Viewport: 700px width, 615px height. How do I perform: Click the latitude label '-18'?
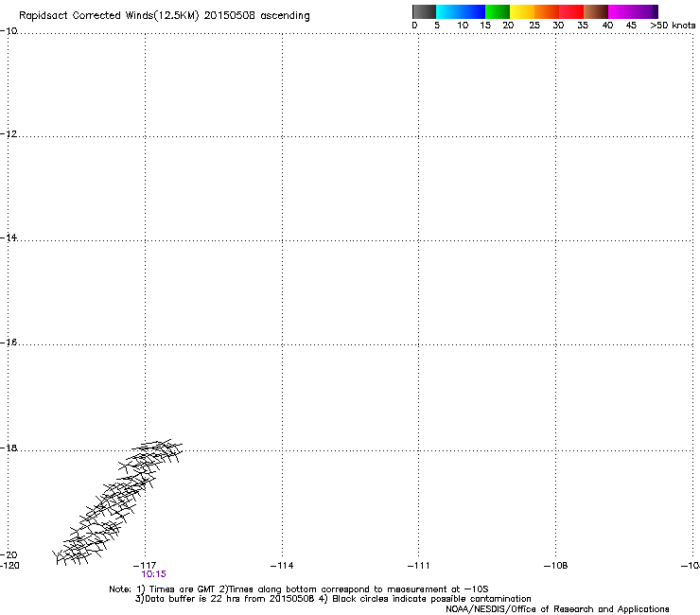coord(9,448)
